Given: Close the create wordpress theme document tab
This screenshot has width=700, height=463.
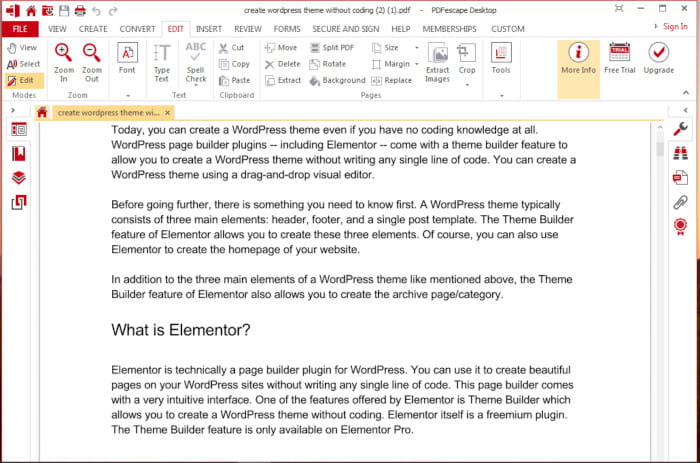Looking at the screenshot, I should click(x=167, y=113).
